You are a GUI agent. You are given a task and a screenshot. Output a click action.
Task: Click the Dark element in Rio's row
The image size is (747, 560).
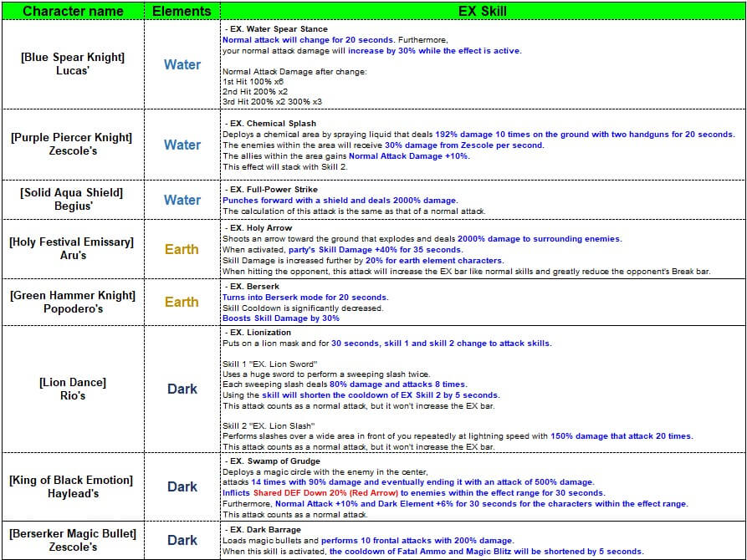point(182,389)
